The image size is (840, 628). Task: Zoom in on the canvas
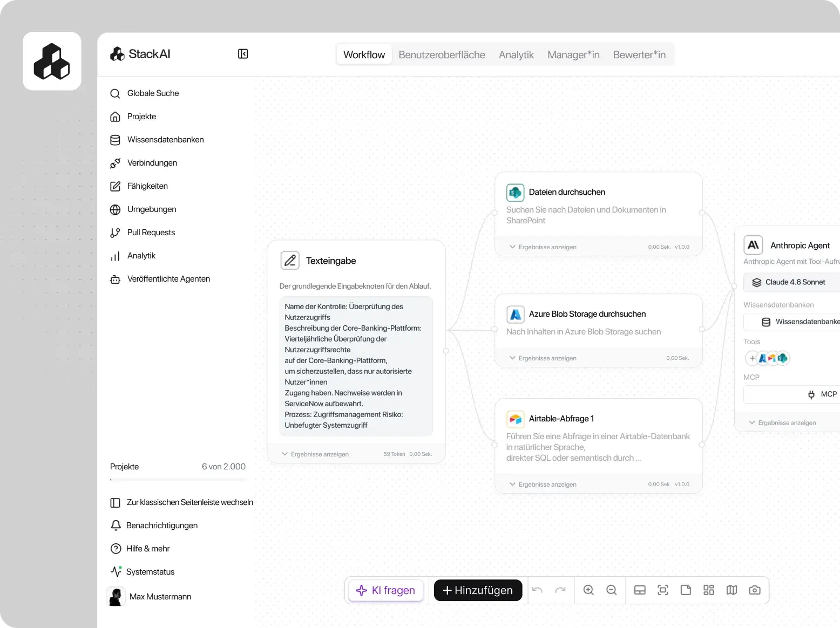click(x=588, y=591)
